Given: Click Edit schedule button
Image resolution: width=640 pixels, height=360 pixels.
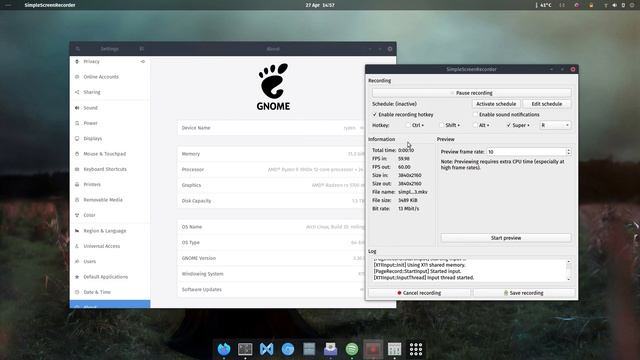Looking at the screenshot, I should pos(547,104).
